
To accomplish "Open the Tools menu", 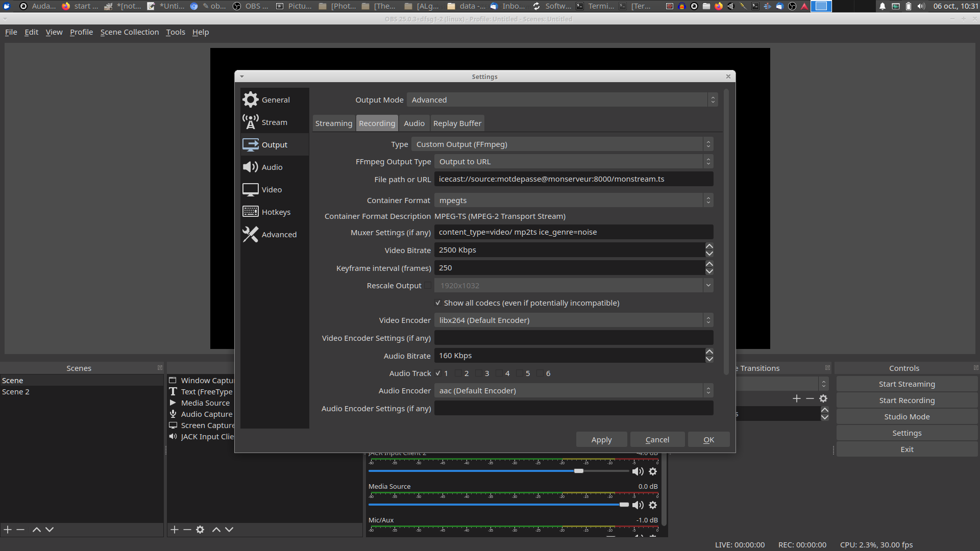I will pos(175,32).
